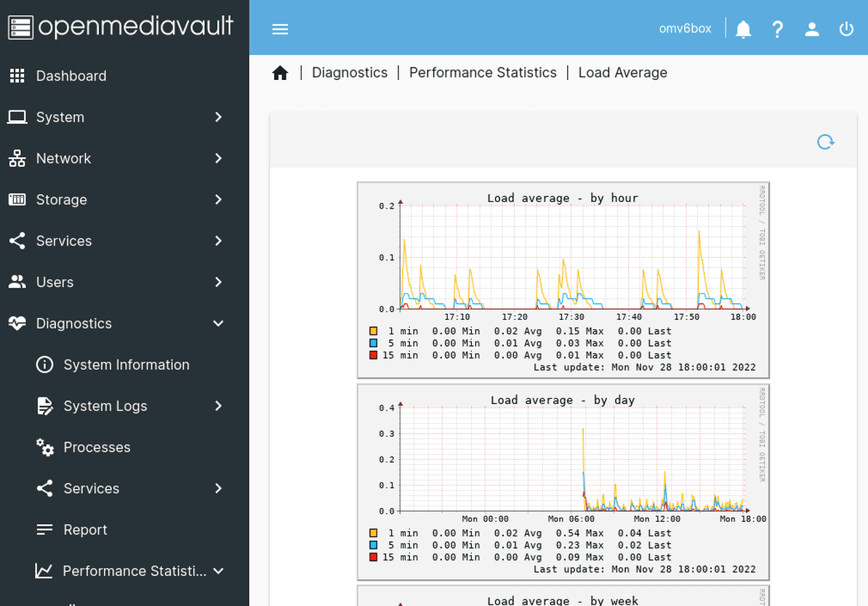Viewport: 868px width, 606px height.
Task: Click the Network menu label
Action: (x=63, y=158)
